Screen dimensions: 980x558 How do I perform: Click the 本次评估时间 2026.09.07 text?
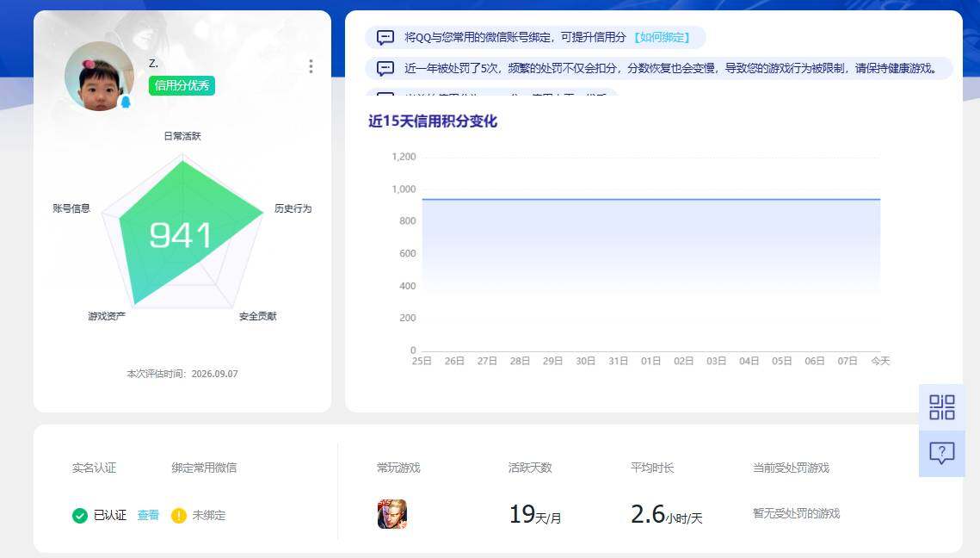tap(182, 374)
